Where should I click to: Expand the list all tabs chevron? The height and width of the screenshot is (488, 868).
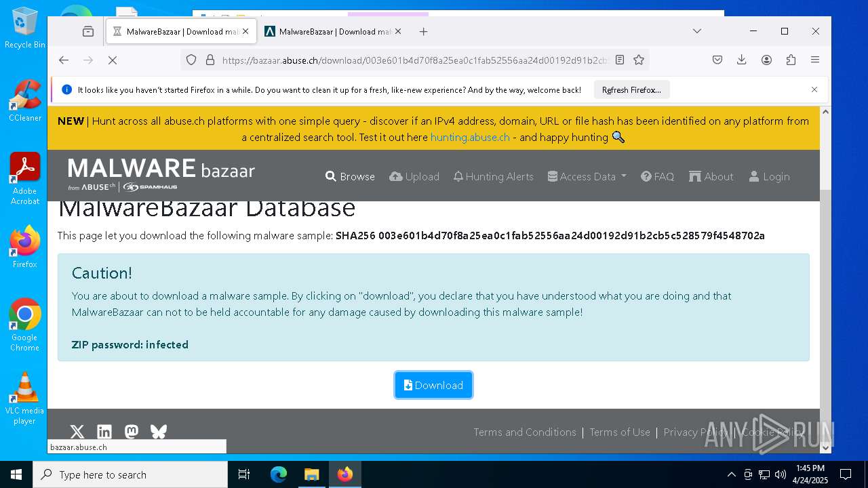tap(697, 31)
